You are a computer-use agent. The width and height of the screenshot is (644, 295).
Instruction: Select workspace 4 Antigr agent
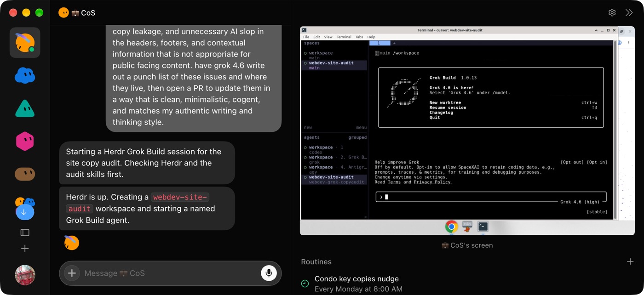[x=334, y=170]
